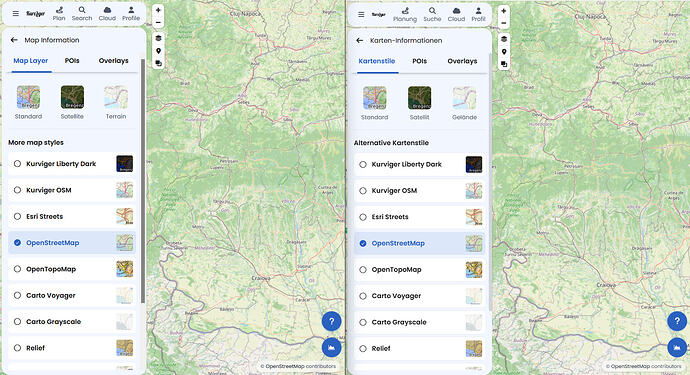This screenshot has width=690, height=375.
Task: Select Kurviger OSM in English panel
Action: (x=72, y=190)
